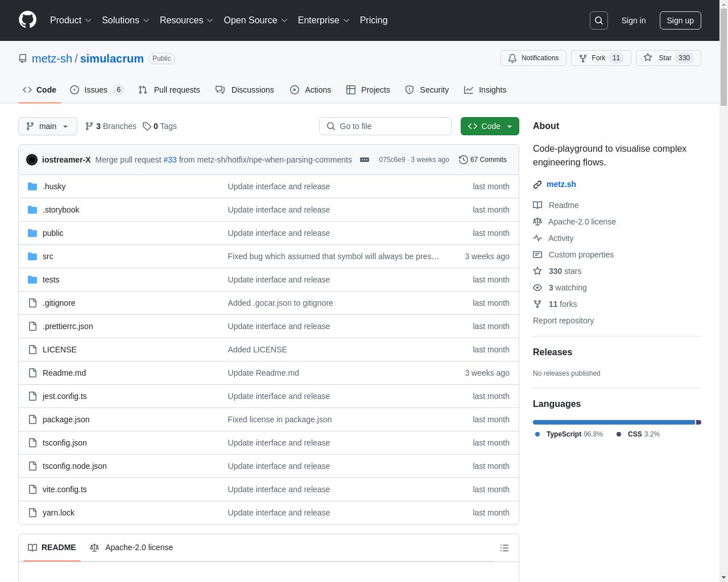View 0 Tags link
The width and height of the screenshot is (728, 582).
160,126
